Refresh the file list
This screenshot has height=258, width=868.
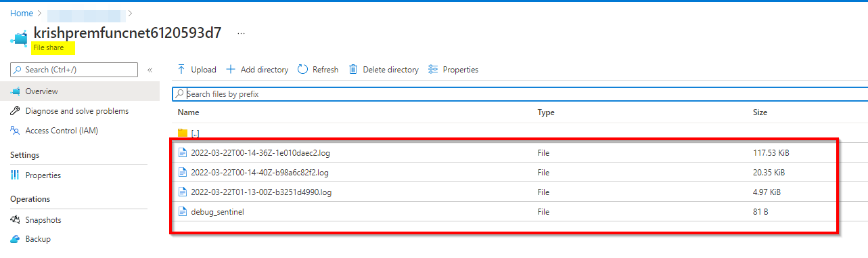[x=318, y=70]
